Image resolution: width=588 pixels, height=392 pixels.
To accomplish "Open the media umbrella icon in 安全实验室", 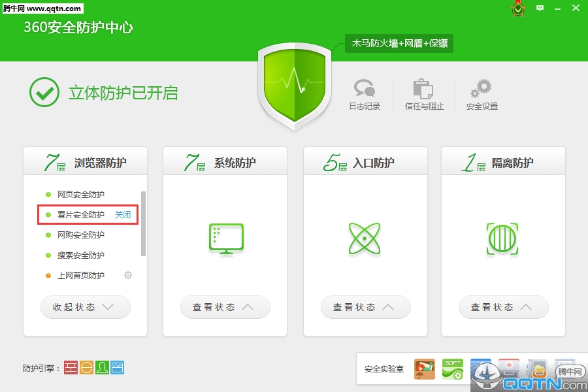I will point(425,369).
